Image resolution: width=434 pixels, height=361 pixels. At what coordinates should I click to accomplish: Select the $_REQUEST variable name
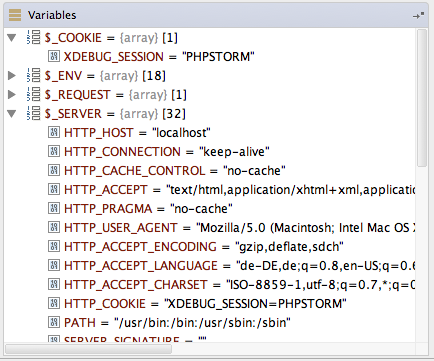coord(77,95)
